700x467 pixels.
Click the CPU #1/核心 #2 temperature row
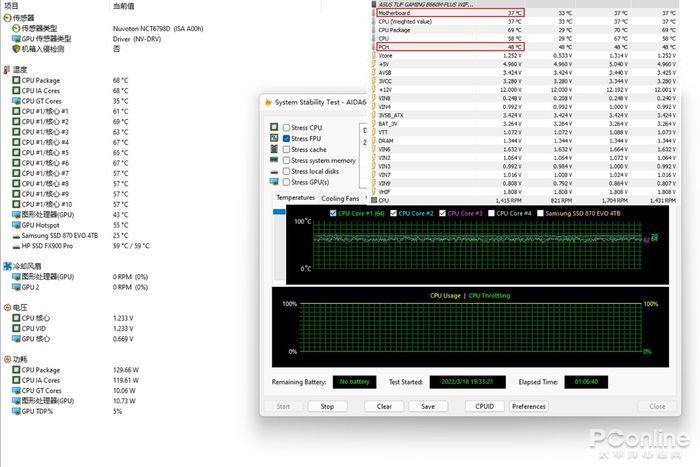(71, 121)
